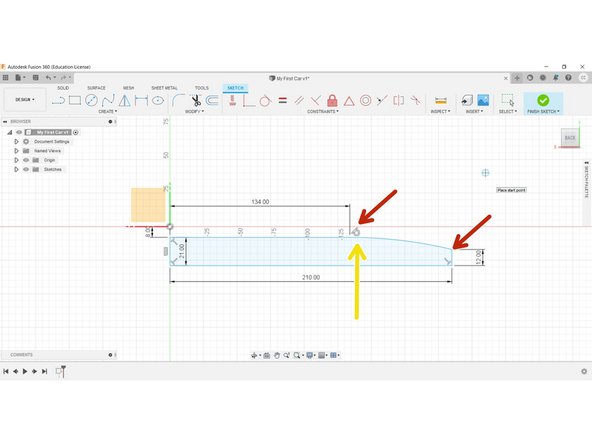
Task: Select the Line sketch tool
Action: [58, 100]
